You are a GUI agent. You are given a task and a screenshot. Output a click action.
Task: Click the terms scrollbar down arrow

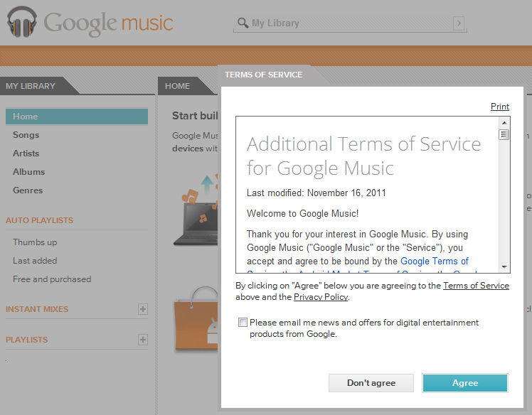coord(504,266)
